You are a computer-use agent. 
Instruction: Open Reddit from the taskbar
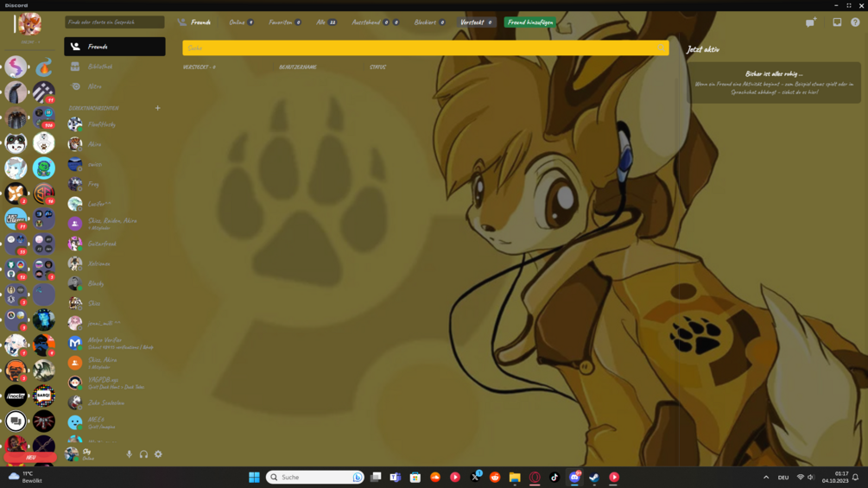point(495,477)
